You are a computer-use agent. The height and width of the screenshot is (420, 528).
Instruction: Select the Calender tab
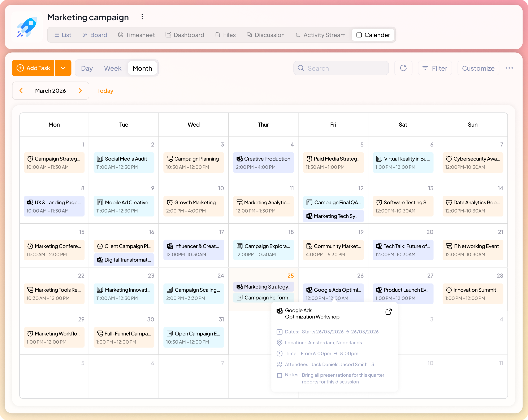coord(373,35)
